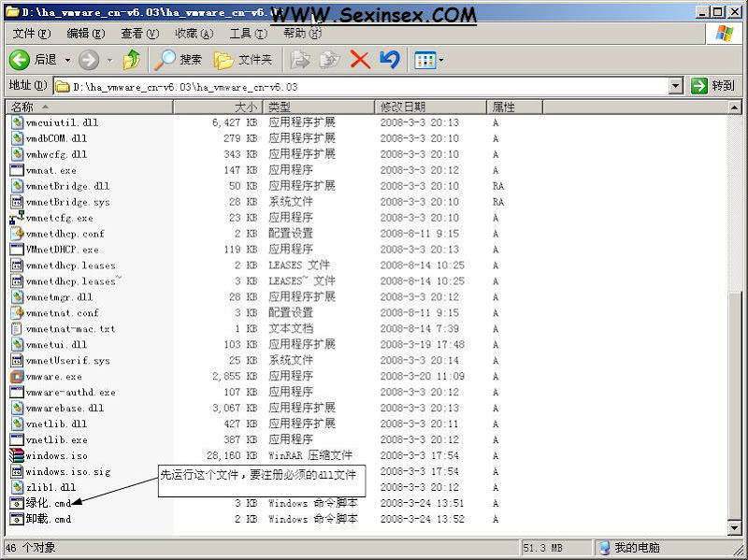Screen dimensions: 748x560
Task: Select the vmnetcfg.exe network icon
Action: click(17, 218)
